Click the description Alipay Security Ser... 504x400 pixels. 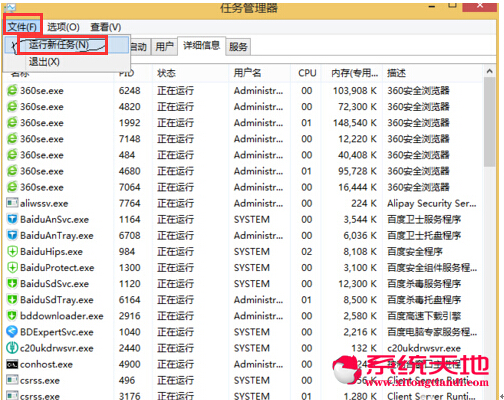point(432,203)
